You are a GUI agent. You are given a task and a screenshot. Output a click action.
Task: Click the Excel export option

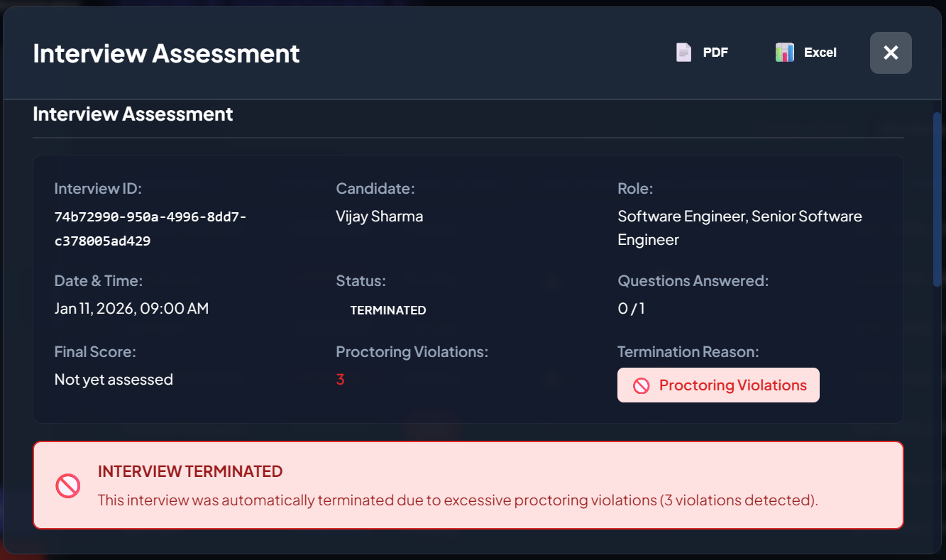point(805,52)
